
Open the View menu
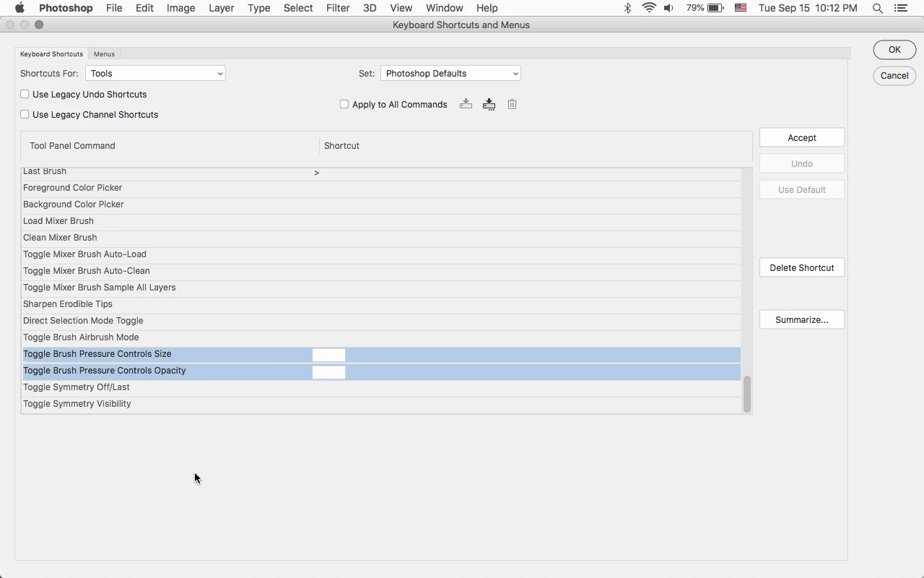(x=401, y=8)
